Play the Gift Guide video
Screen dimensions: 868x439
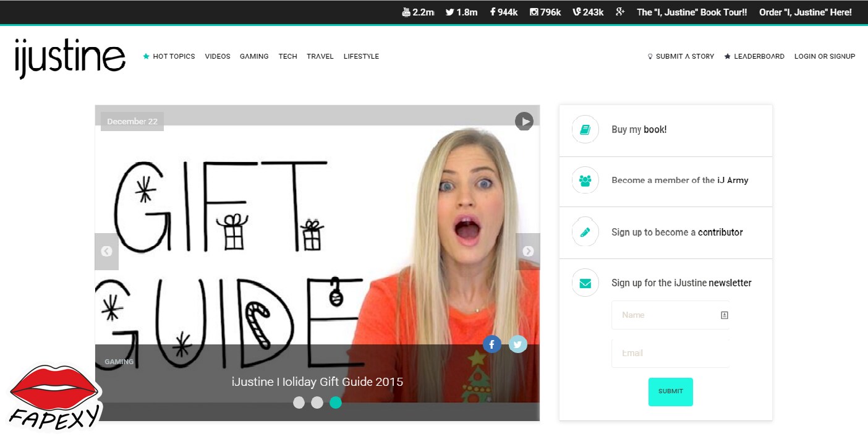click(x=524, y=121)
